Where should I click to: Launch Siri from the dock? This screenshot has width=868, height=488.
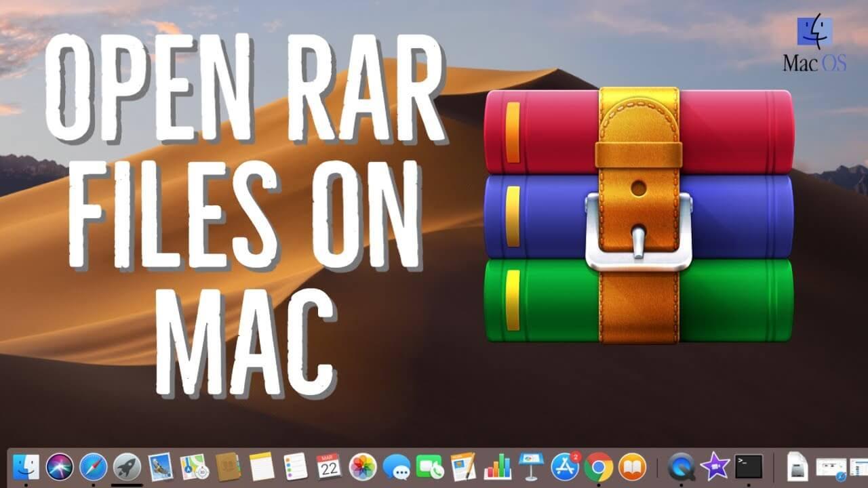click(60, 466)
